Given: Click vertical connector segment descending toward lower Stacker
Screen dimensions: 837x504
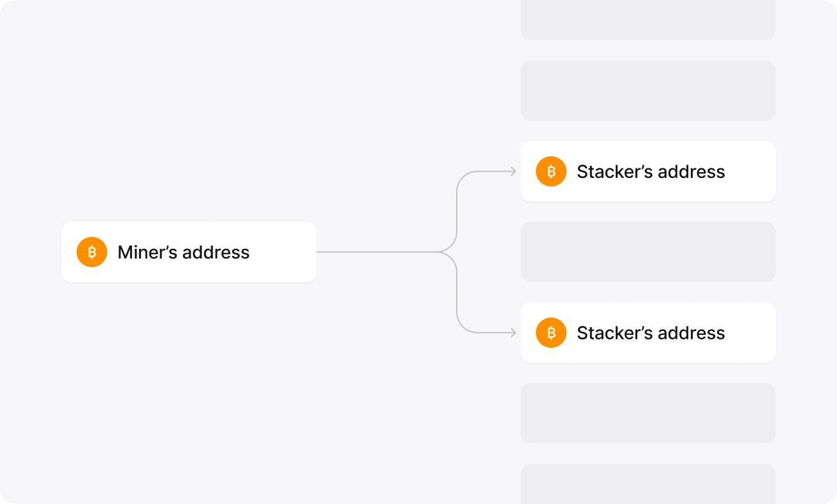Looking at the screenshot, I should (x=457, y=293).
